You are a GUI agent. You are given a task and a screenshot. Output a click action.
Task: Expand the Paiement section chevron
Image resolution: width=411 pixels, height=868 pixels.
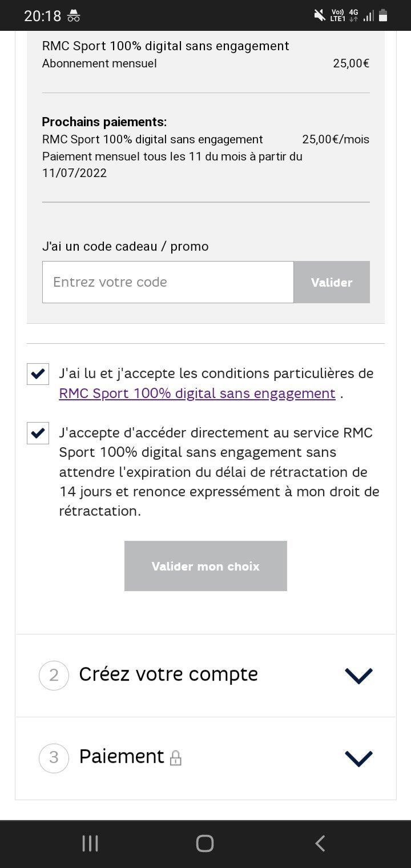tap(359, 758)
